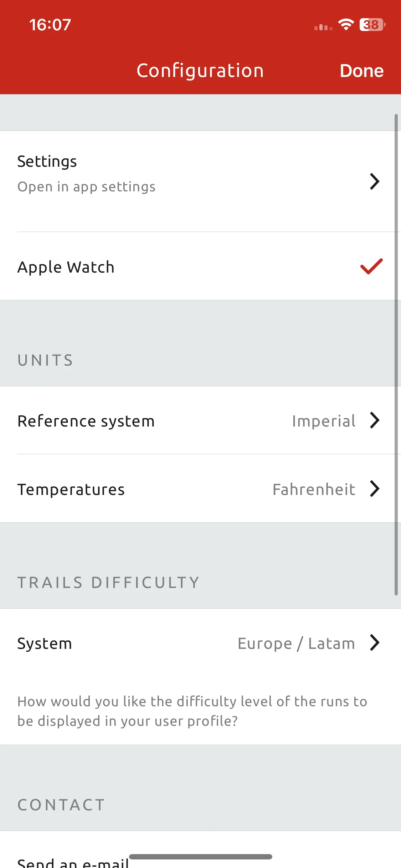Tap the clock time in the status bar
Viewport: 401px width, 868px height.
coord(50,25)
